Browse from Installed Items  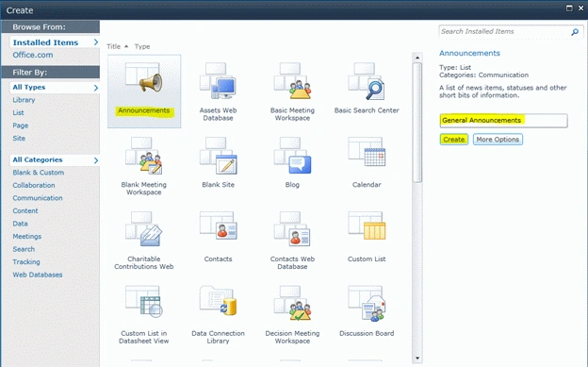coord(55,42)
